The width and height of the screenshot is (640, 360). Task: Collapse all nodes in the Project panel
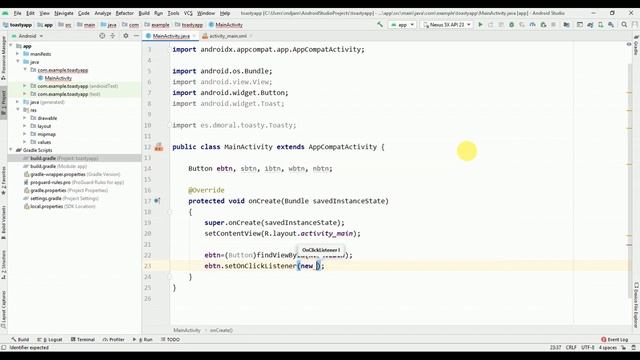(113, 36)
